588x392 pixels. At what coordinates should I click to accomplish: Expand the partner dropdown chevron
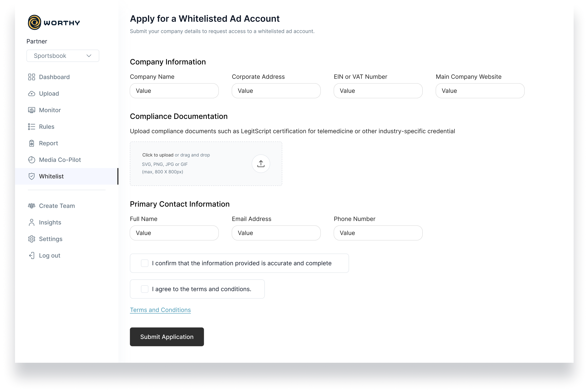click(x=89, y=56)
